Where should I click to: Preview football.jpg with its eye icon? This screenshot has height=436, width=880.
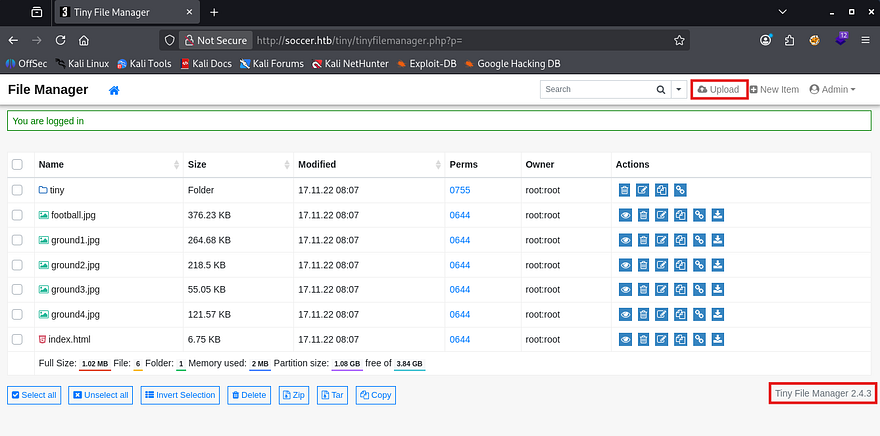(625, 215)
